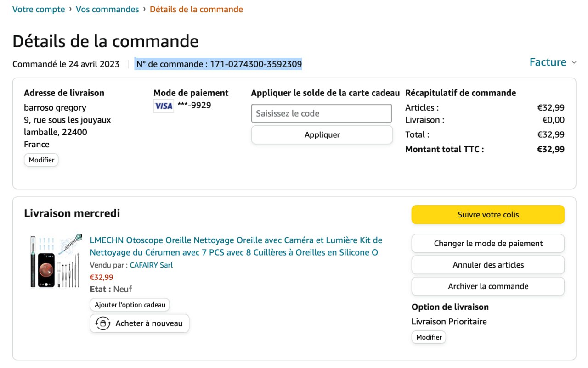Click Suivre votre colis button
This screenshot has height=368, width=588.
click(x=488, y=215)
